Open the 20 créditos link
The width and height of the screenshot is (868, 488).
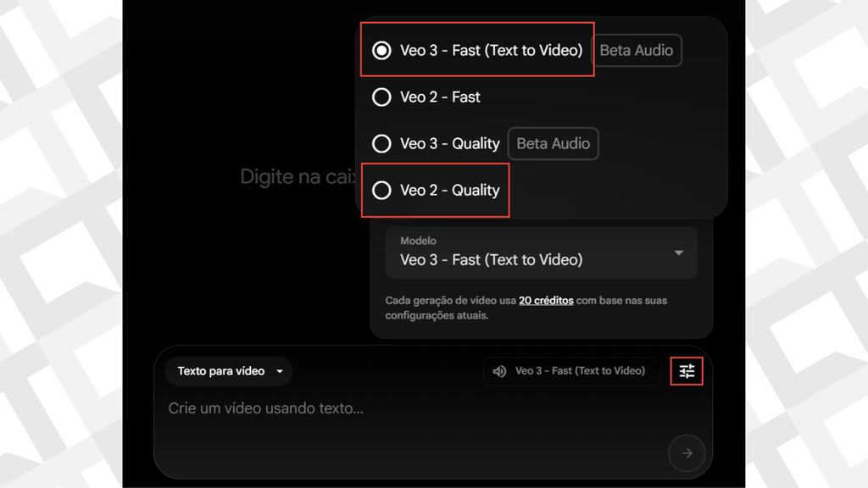(x=546, y=300)
